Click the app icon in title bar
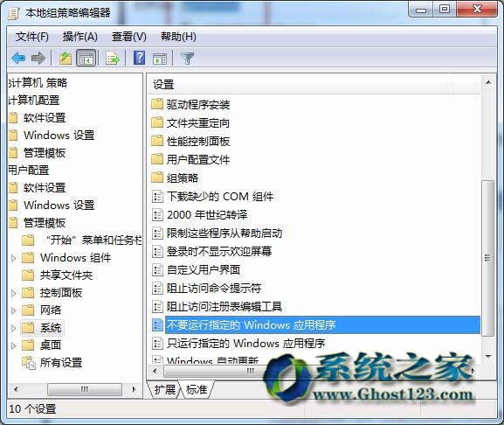Image resolution: width=504 pixels, height=425 pixels. tap(14, 13)
